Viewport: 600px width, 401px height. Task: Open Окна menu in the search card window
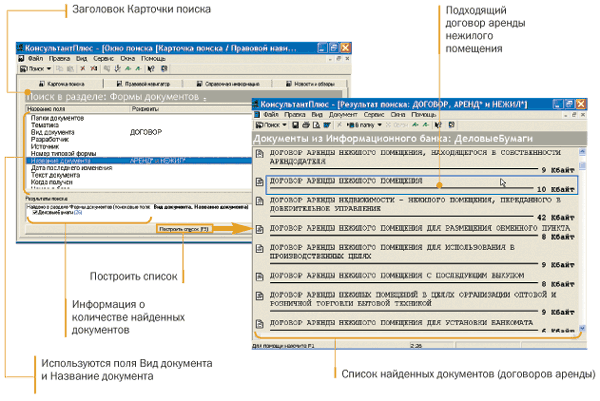(127, 59)
